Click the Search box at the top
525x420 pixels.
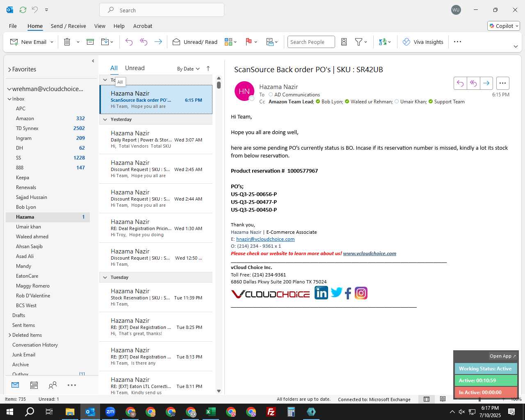(x=162, y=10)
